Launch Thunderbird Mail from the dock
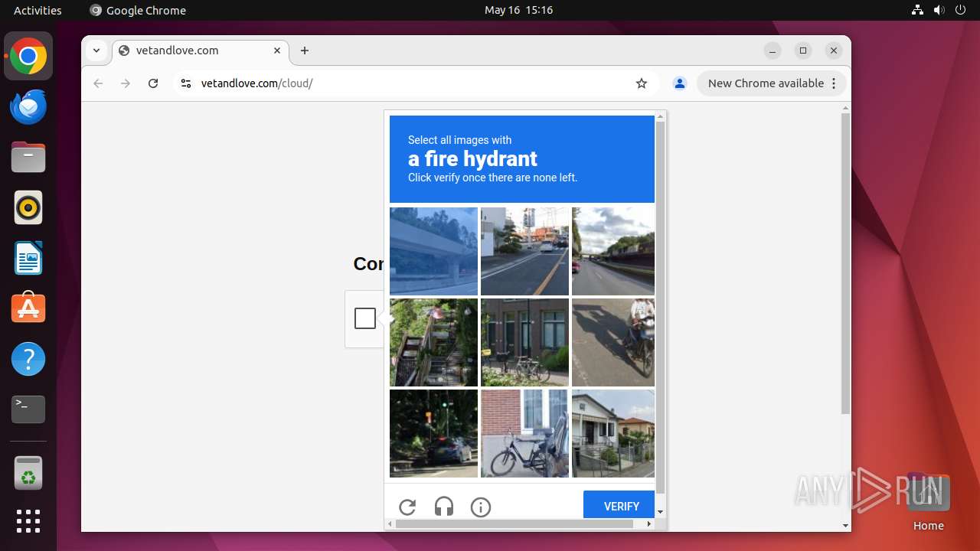Screen dimensions: 980x551 [28, 106]
